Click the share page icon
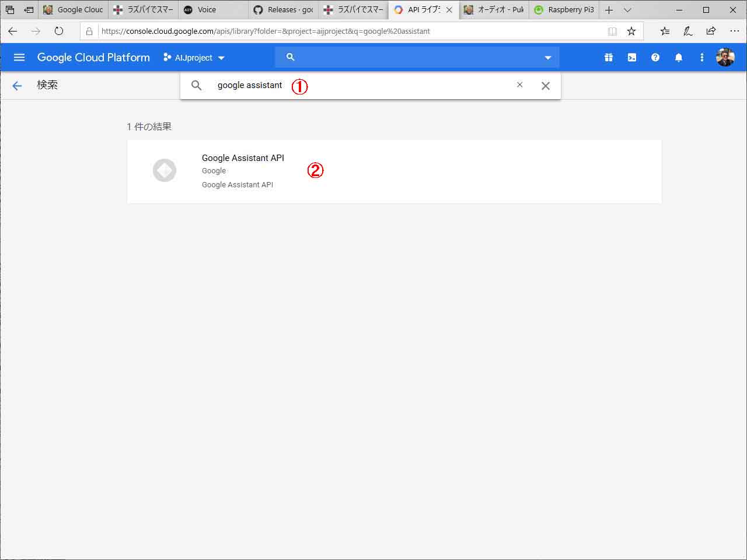 pos(711,31)
